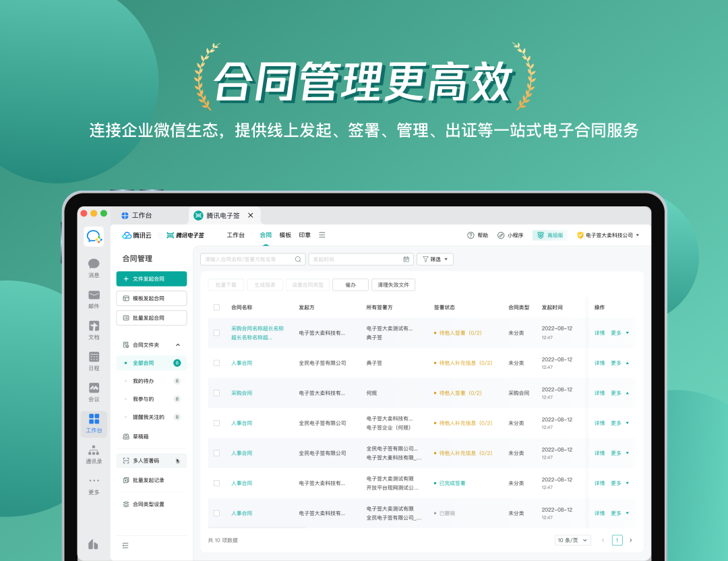Open 草稿箱 drafts
728x561 pixels.
[x=135, y=436]
